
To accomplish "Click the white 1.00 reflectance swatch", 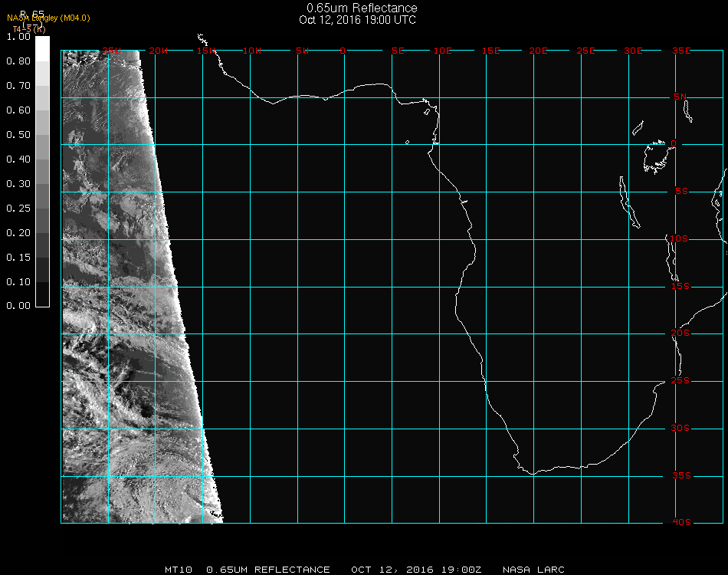I will 43,42.
